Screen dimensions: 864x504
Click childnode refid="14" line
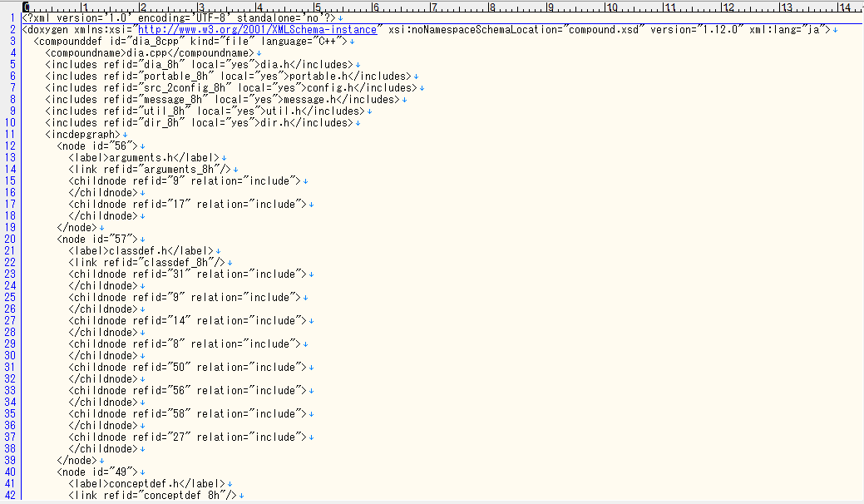(x=187, y=320)
